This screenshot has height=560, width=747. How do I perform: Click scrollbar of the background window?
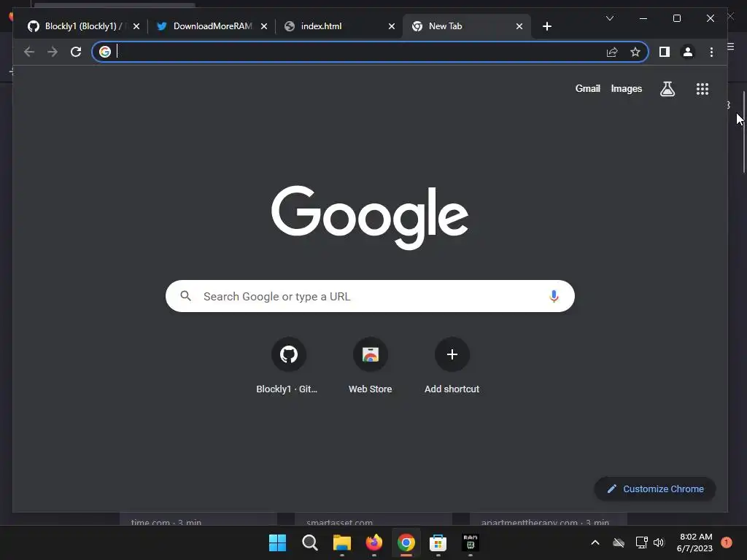743,132
